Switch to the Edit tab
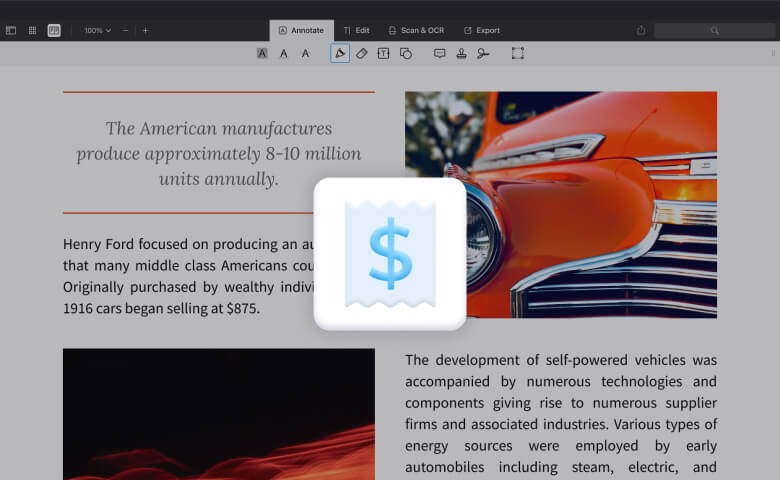The image size is (780, 480). click(356, 30)
